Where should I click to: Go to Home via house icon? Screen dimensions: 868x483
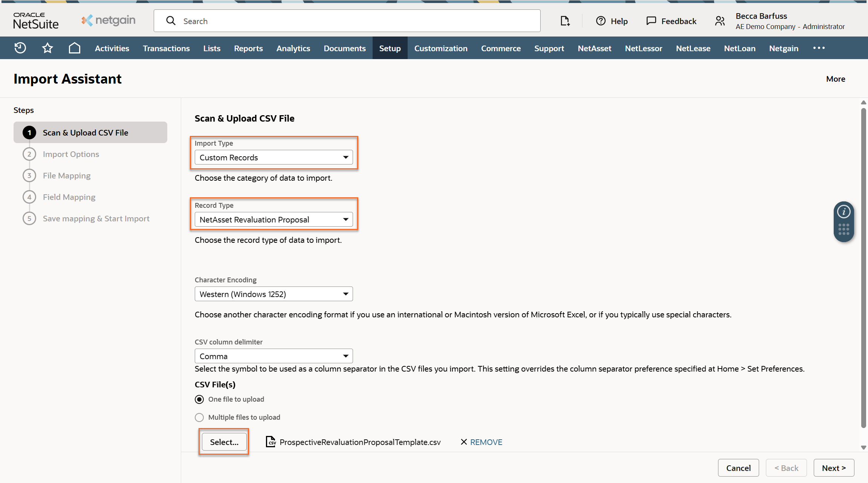click(75, 48)
